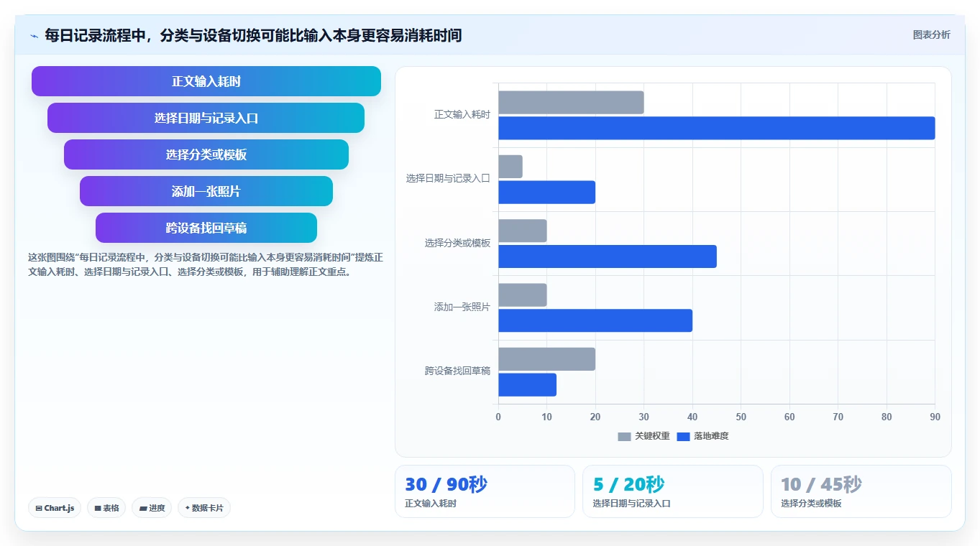Click the 正文输入耗时 y-axis label

(x=462, y=115)
